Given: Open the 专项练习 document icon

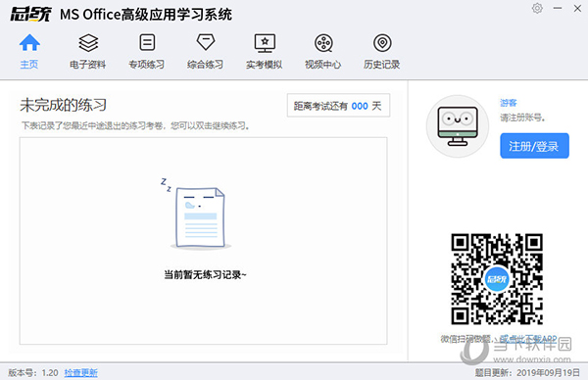Looking at the screenshot, I should (147, 42).
